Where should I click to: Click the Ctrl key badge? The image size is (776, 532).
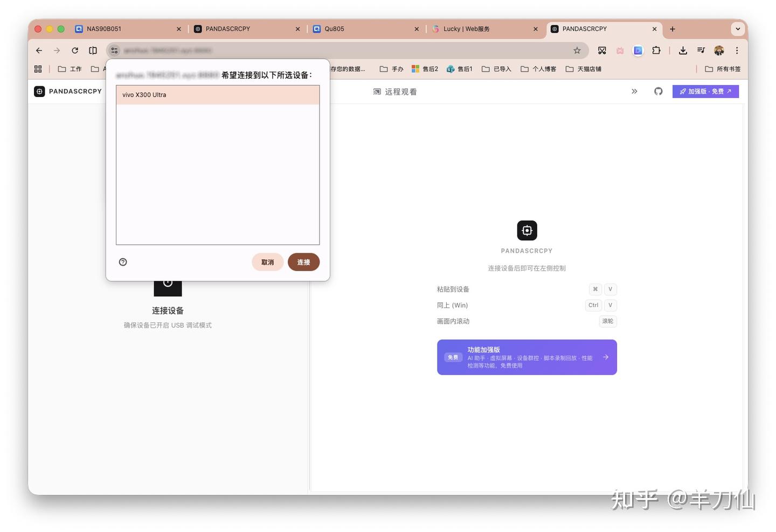(x=593, y=305)
